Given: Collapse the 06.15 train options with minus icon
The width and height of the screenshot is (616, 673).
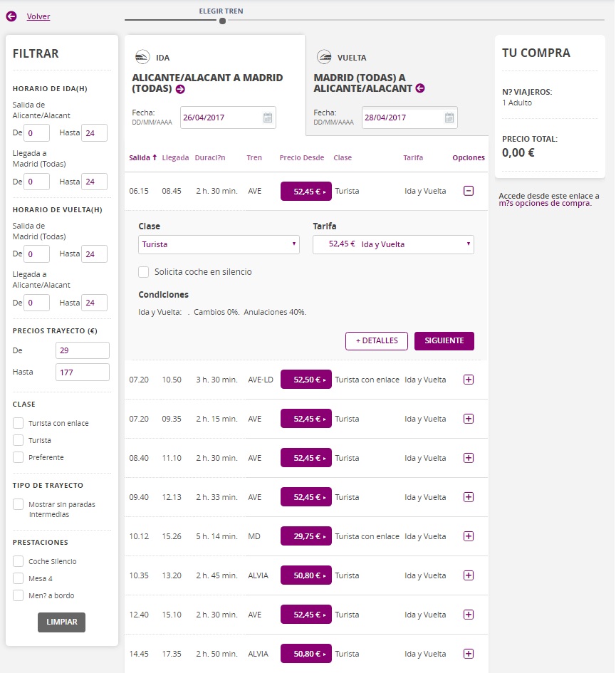Looking at the screenshot, I should pyautogui.click(x=468, y=191).
